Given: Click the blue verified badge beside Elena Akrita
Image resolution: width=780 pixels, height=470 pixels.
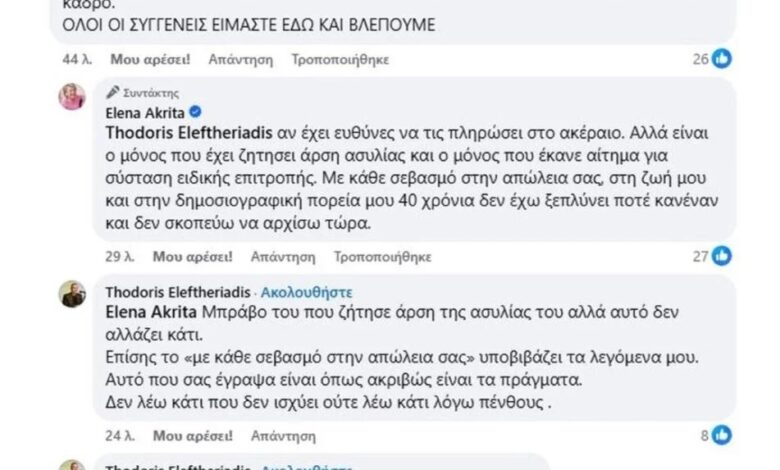Looking at the screenshot, I should point(196,112).
